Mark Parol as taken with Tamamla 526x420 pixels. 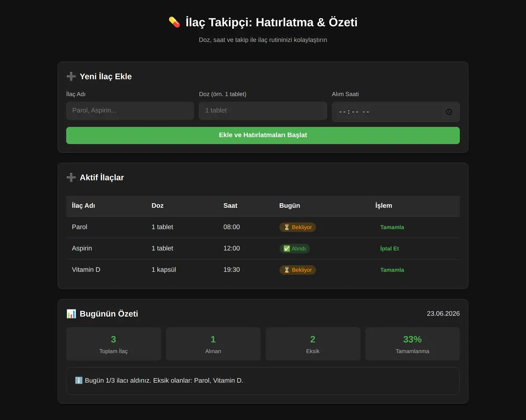point(392,227)
